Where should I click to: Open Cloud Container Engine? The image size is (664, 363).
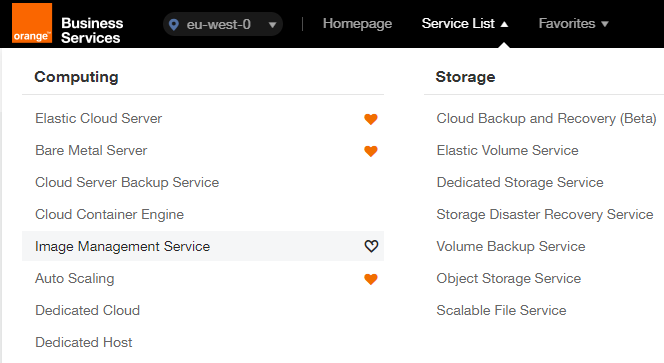[x=109, y=214]
